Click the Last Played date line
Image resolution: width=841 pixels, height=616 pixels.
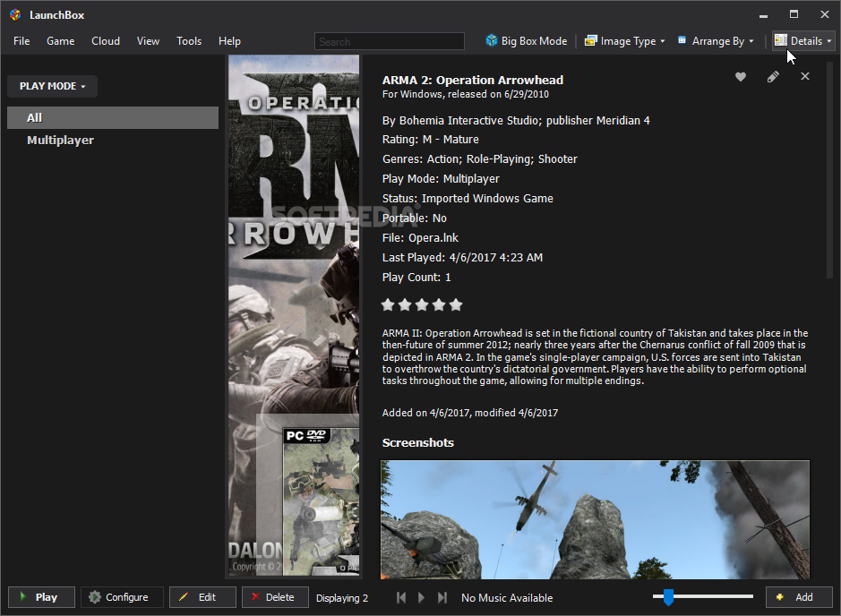(x=462, y=258)
